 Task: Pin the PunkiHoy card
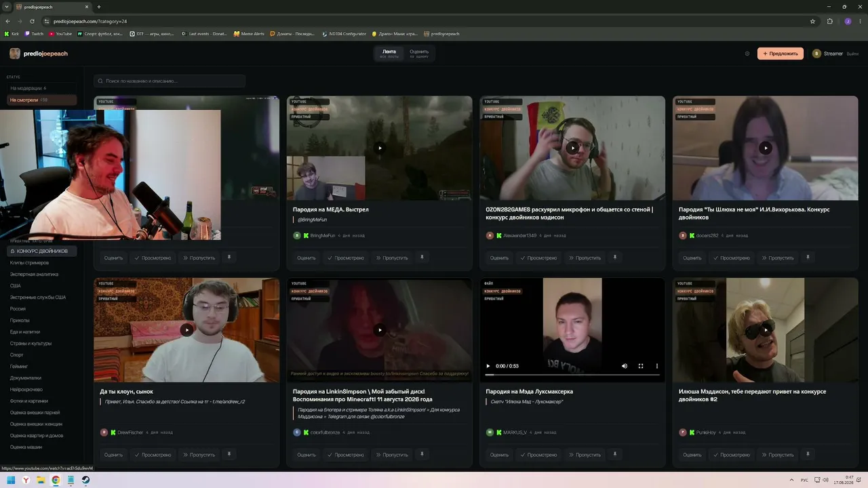(808, 454)
